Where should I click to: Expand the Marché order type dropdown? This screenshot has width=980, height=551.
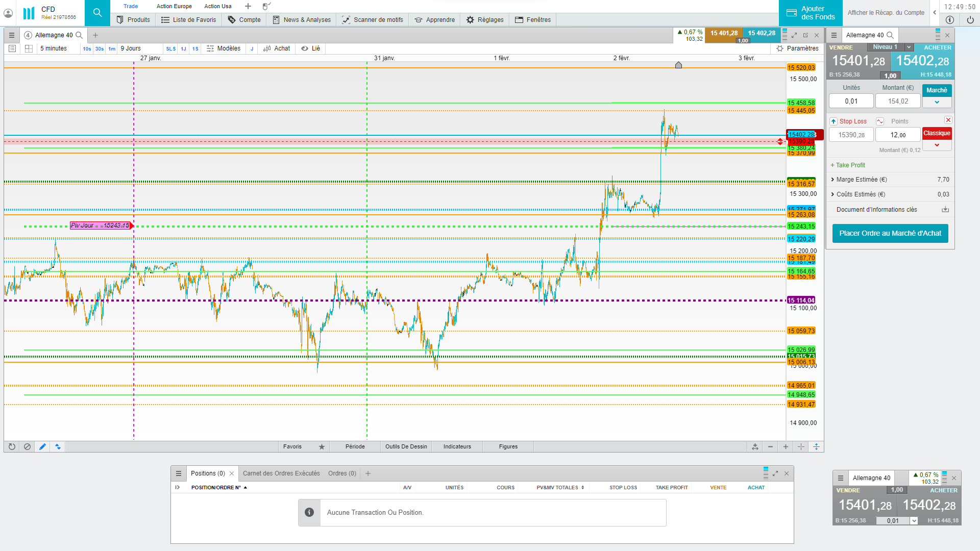click(937, 102)
